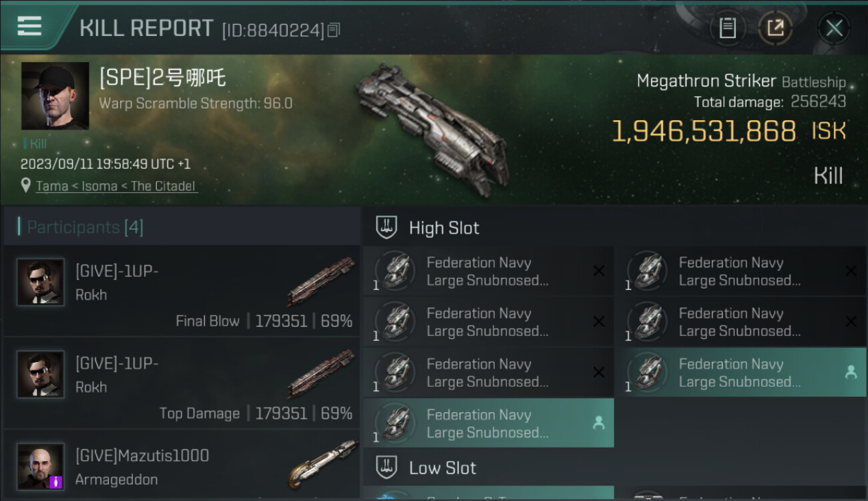Select the highlighted module in the right column
Viewport: 868px width, 501px height.
pyautogui.click(x=740, y=373)
